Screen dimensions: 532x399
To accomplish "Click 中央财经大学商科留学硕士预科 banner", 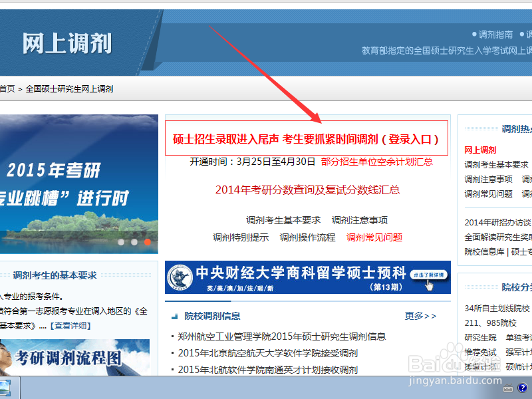I will (x=308, y=277).
